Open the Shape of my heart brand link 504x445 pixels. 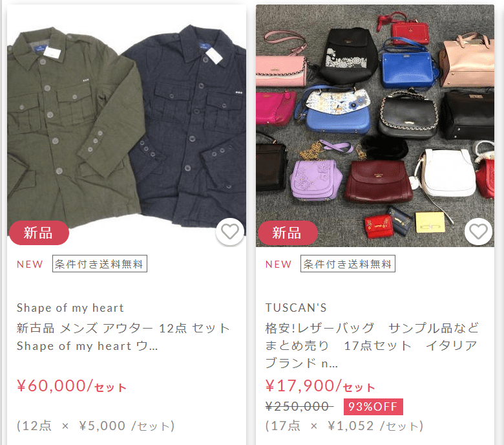tap(70, 308)
